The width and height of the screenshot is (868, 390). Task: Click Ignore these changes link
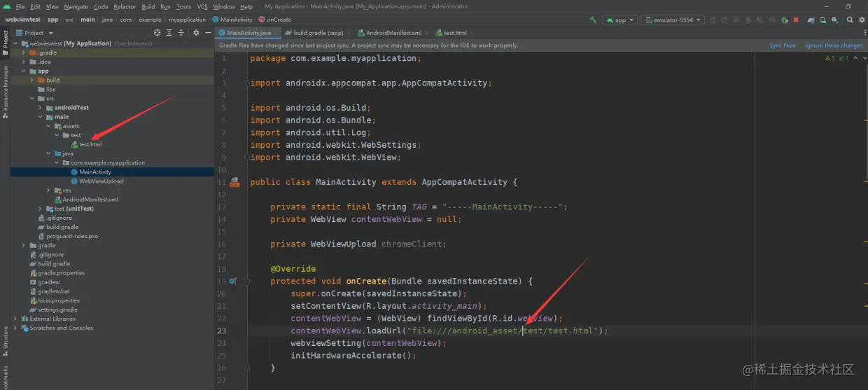coord(834,46)
